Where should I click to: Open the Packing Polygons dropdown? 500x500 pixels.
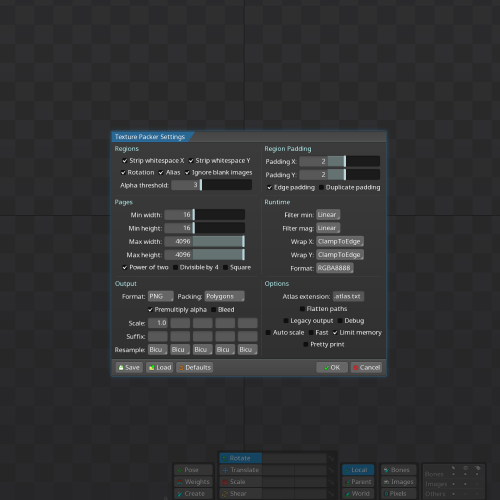[x=224, y=297]
